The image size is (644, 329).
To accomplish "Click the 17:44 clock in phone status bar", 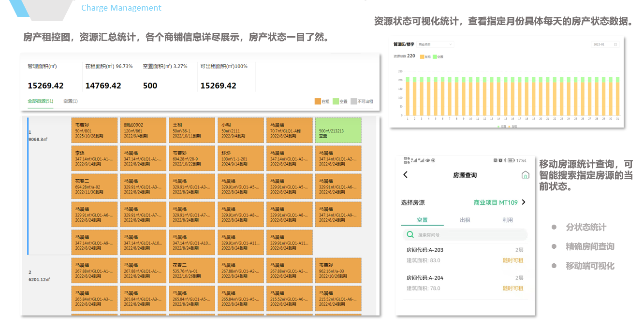I will [521, 160].
